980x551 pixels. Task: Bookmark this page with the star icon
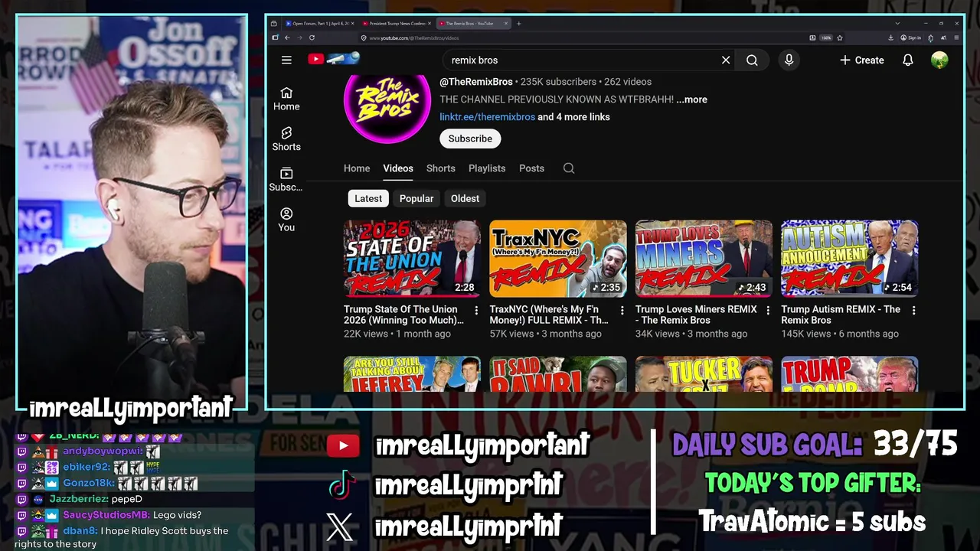tap(840, 37)
